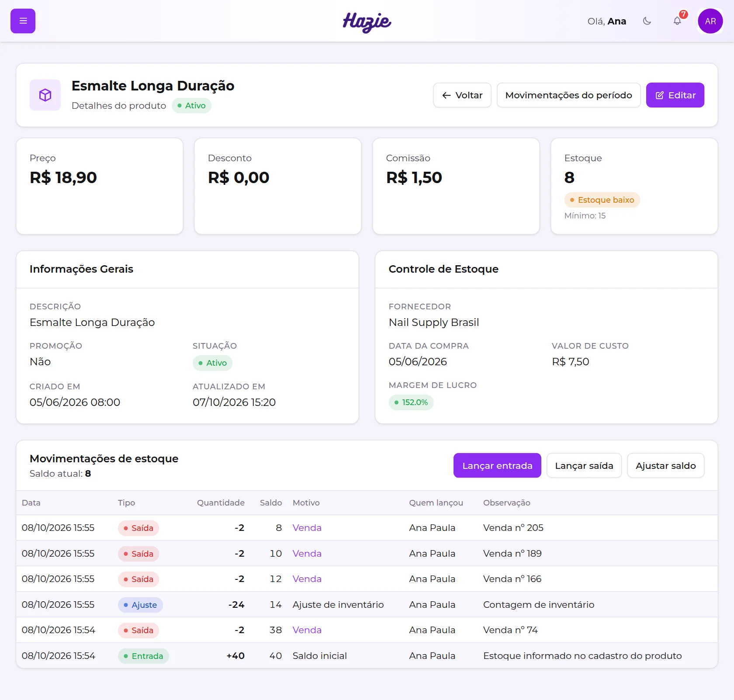The height and width of the screenshot is (700, 734).
Task: Click the +40 quantity cell
Action: [235, 656]
